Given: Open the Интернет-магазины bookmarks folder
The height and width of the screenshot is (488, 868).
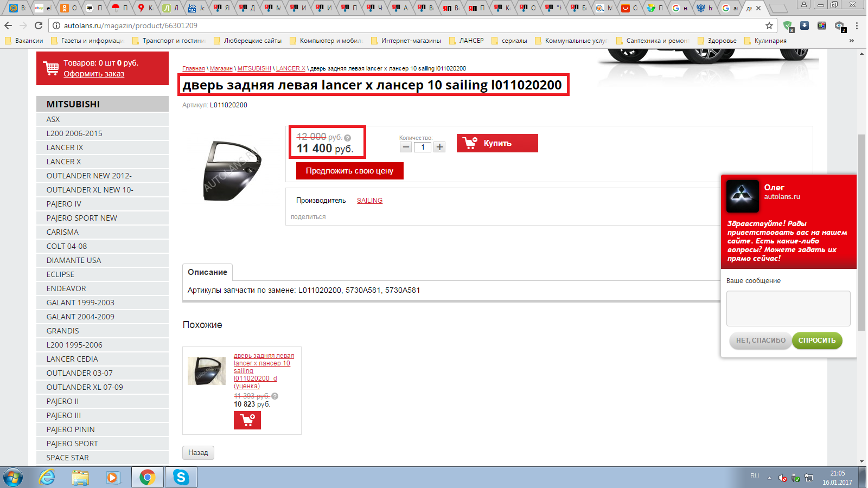Looking at the screenshot, I should point(406,41).
